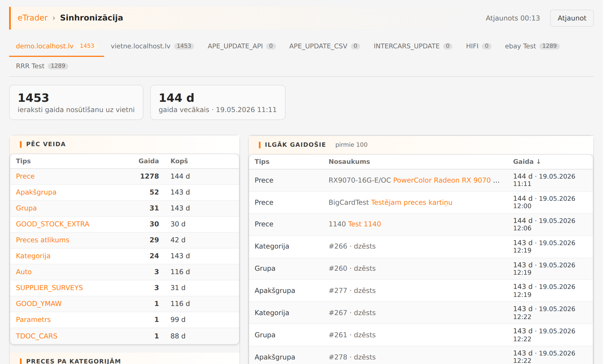Open the Grupa type link in Pēc veida
This screenshot has width=603, height=364.
coord(26,208)
